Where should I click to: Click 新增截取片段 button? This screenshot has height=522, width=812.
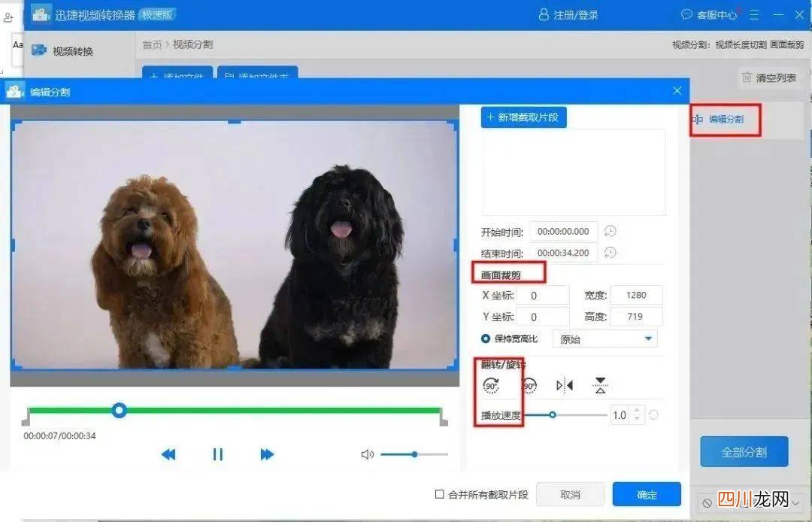click(x=523, y=117)
